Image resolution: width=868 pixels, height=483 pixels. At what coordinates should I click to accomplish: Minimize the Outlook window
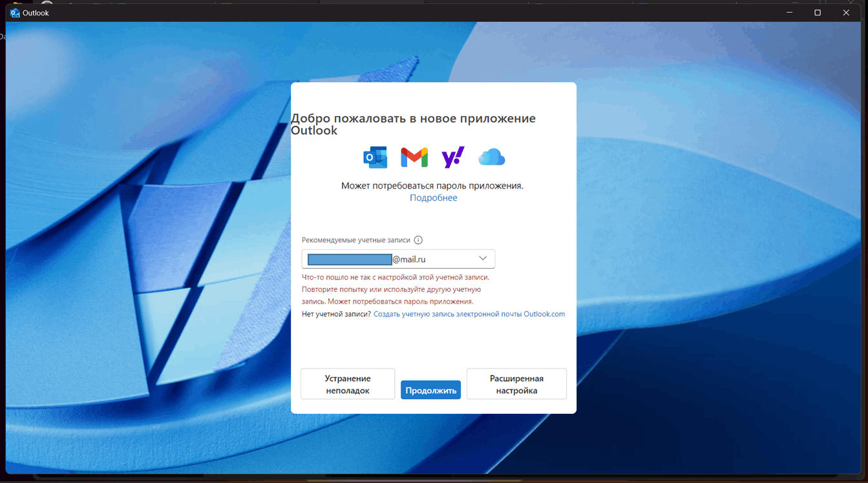pyautogui.click(x=789, y=13)
